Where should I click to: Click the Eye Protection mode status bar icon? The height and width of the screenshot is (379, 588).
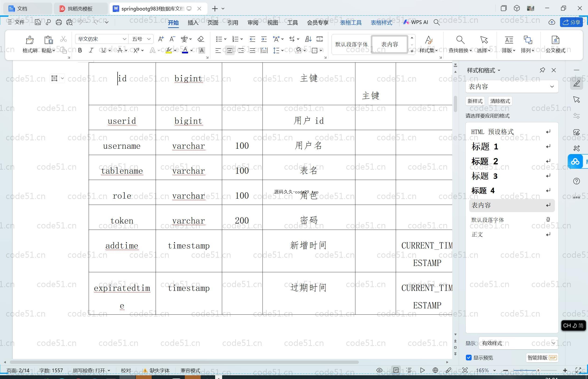[379, 370]
